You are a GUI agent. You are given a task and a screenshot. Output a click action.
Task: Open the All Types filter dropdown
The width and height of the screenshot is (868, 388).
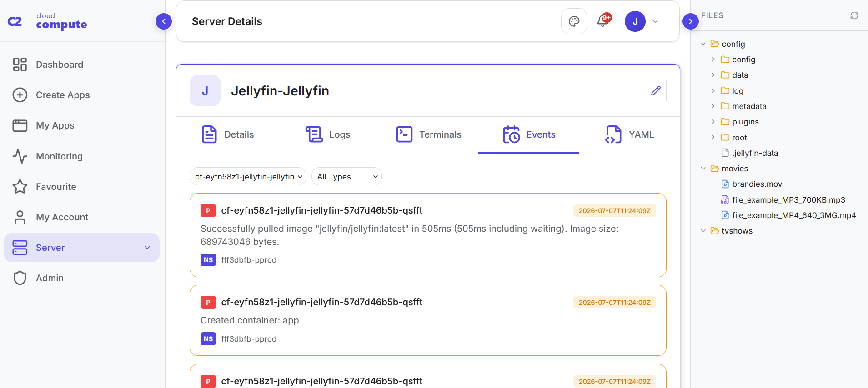347,176
